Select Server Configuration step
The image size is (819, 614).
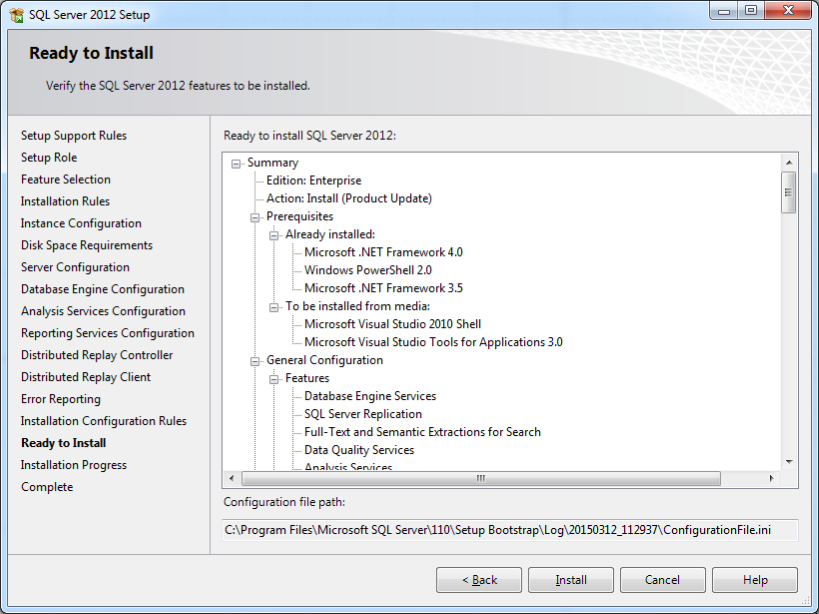[75, 267]
